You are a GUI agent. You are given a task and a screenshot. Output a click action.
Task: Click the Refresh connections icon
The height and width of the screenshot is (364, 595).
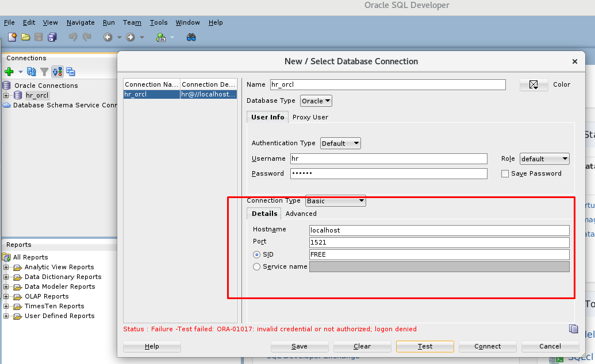(x=31, y=71)
